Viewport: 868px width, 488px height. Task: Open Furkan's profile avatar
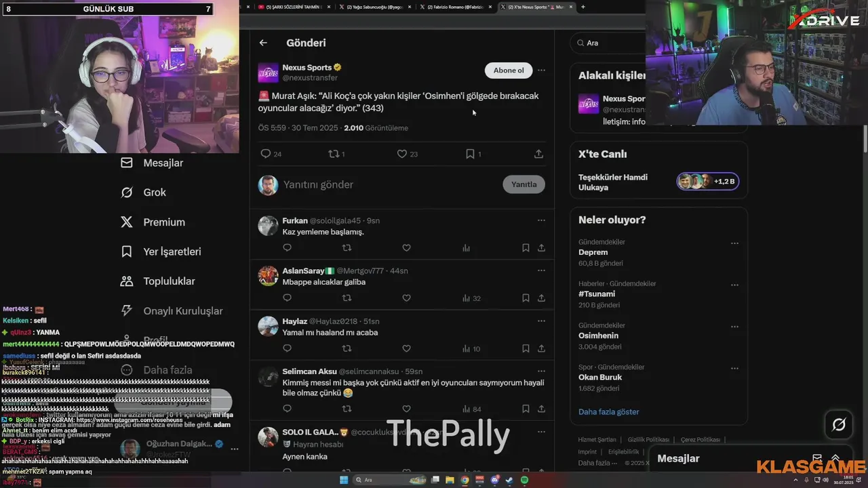268,226
